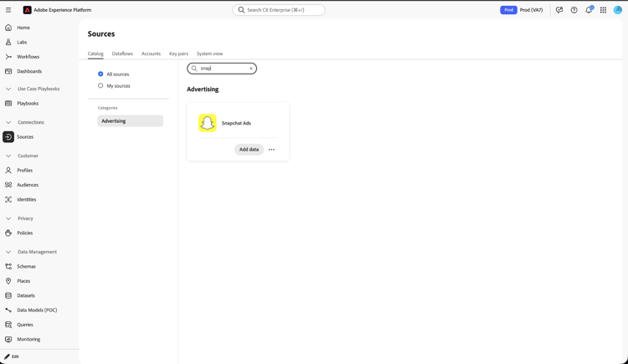Click the Edit pencil icon
The height and width of the screenshot is (364, 628).
7,356
